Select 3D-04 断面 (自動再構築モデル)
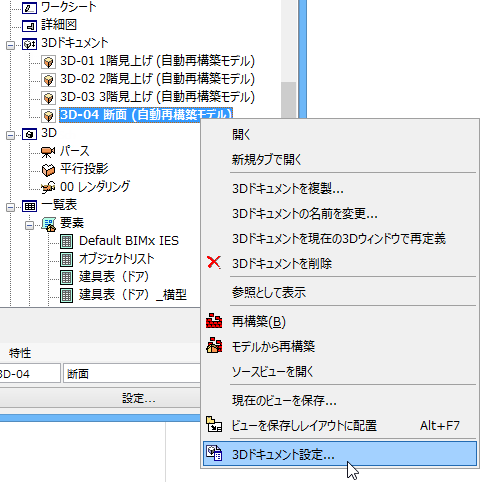 146,115
